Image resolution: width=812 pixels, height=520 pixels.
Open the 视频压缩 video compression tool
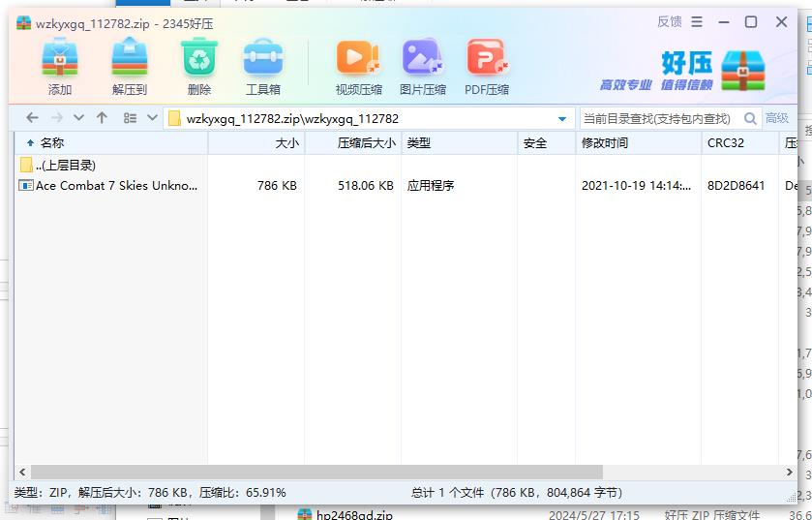(x=358, y=58)
